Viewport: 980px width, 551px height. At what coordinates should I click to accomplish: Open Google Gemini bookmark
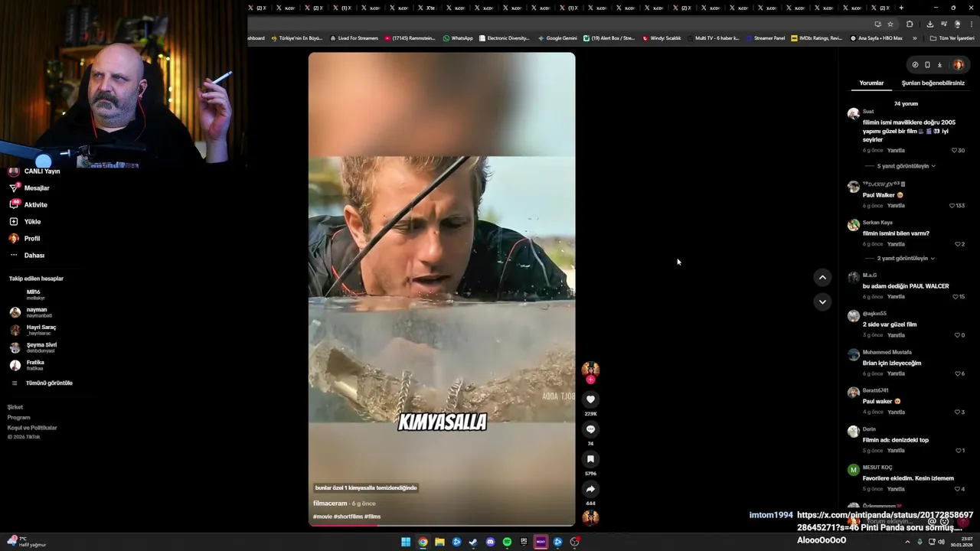pos(557,38)
